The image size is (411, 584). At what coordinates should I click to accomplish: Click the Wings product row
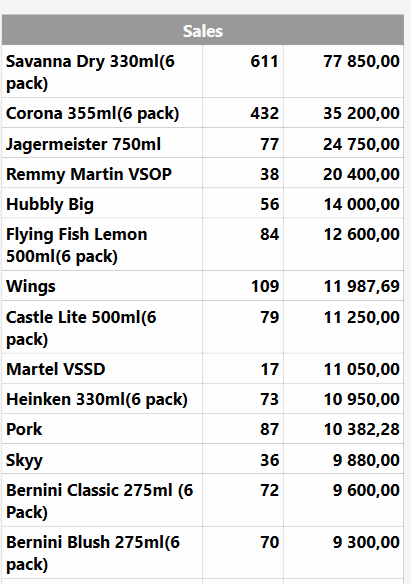click(203, 286)
